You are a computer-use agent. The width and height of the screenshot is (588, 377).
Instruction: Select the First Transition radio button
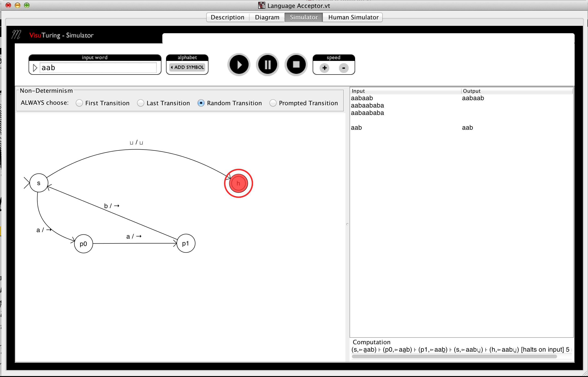pyautogui.click(x=79, y=103)
